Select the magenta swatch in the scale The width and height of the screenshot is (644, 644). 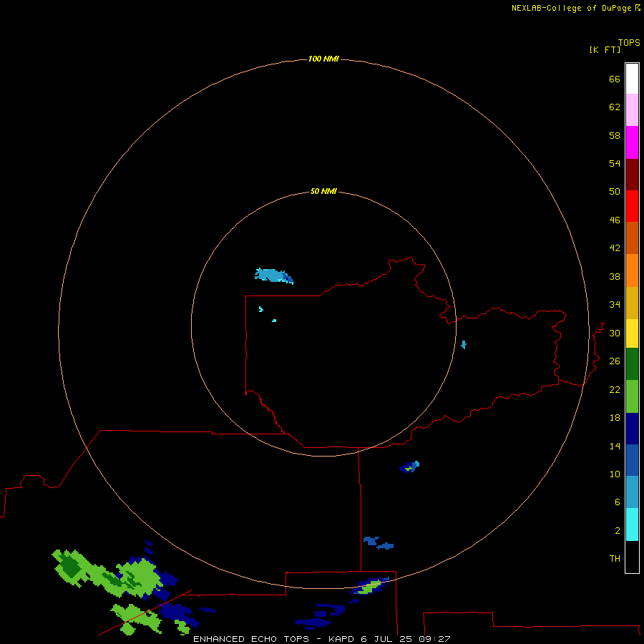(x=632, y=142)
